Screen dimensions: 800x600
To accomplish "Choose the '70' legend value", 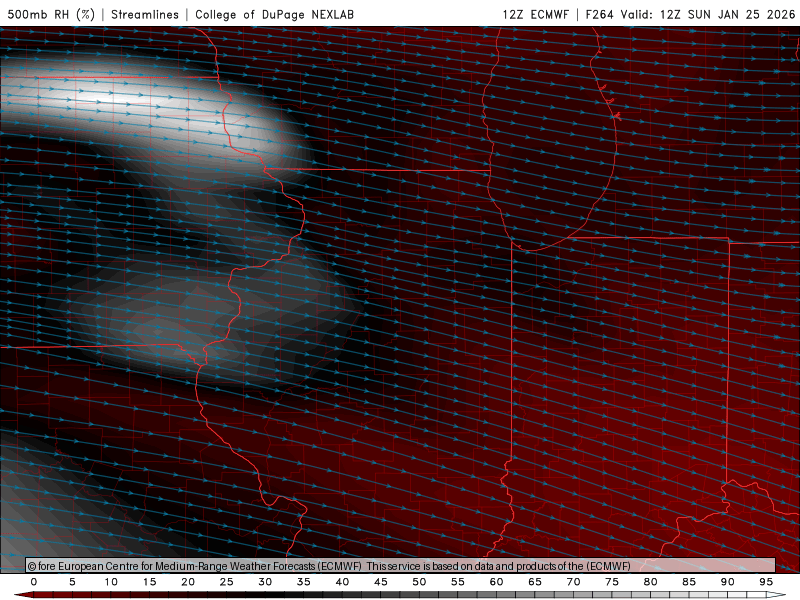I will [573, 582].
